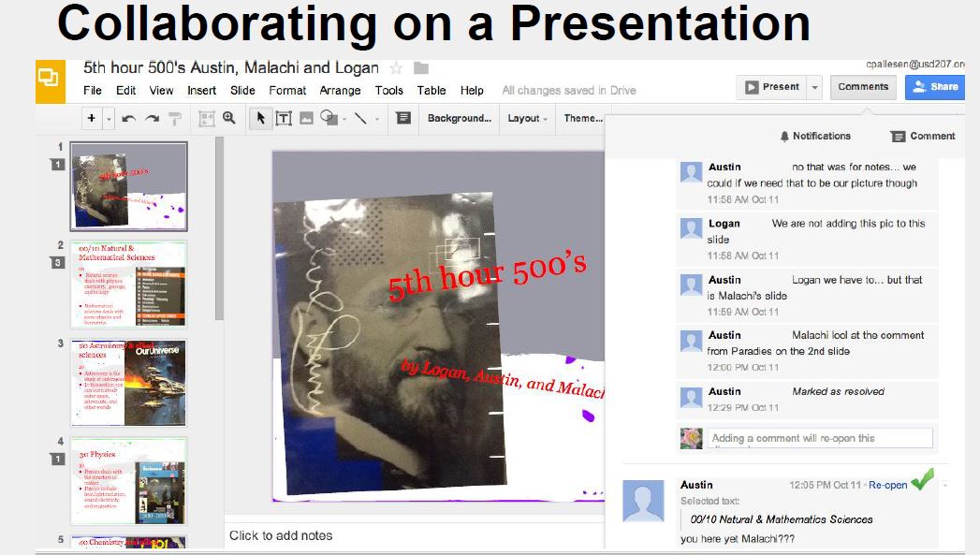Select slide 2 Natural & Mathematical Sciences thumbnail
Screen dimensions: 980x555
pyautogui.click(x=129, y=285)
